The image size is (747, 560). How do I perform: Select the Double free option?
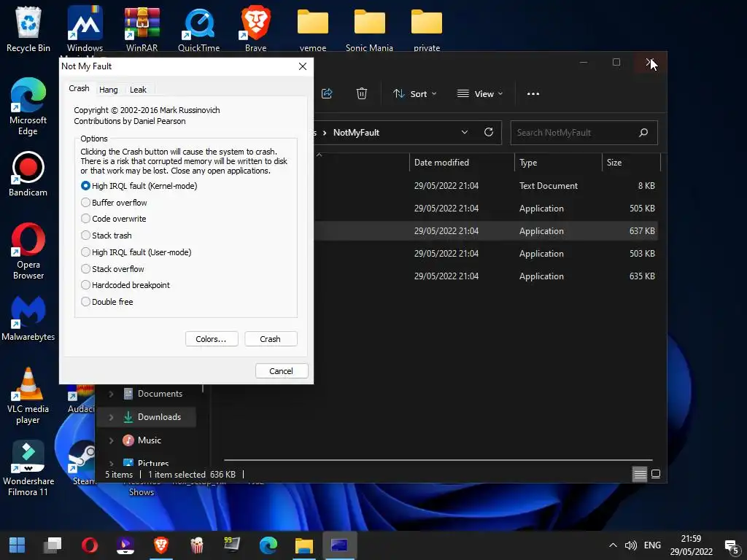coord(107,301)
